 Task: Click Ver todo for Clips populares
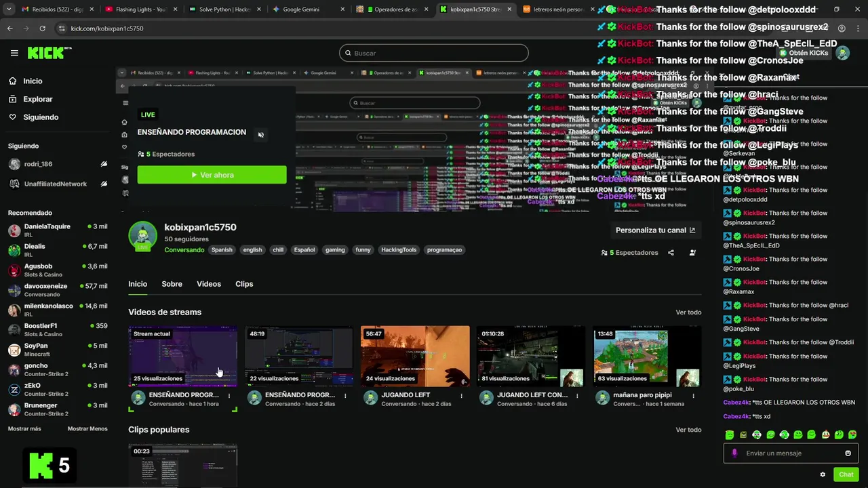coord(688,430)
